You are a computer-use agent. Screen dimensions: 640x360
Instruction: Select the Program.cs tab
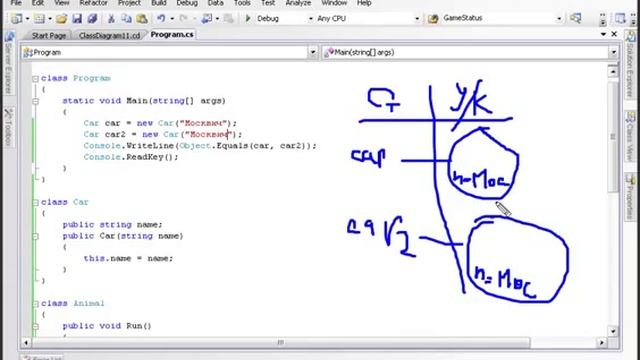click(172, 35)
